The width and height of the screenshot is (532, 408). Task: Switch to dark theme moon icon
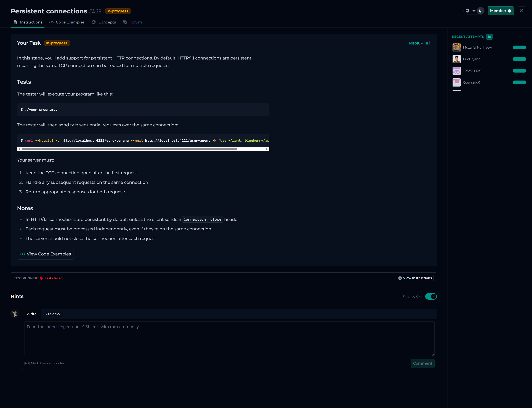[480, 11]
